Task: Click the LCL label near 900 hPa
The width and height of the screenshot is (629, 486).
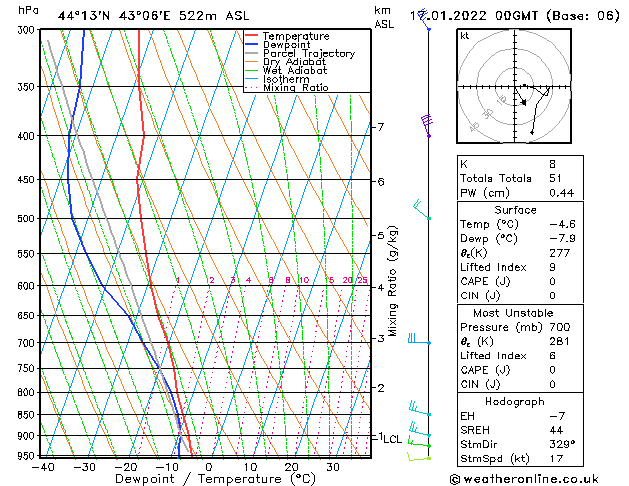Action: (392, 439)
